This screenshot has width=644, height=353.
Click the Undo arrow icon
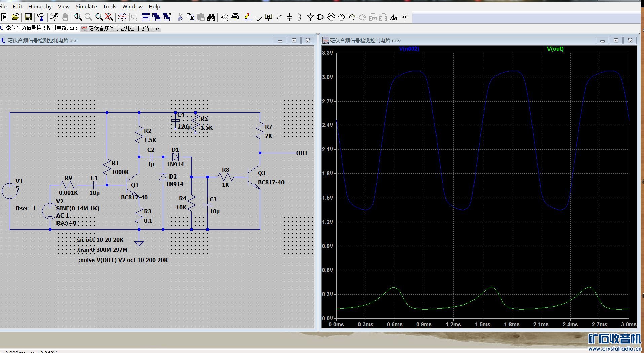[x=352, y=17]
